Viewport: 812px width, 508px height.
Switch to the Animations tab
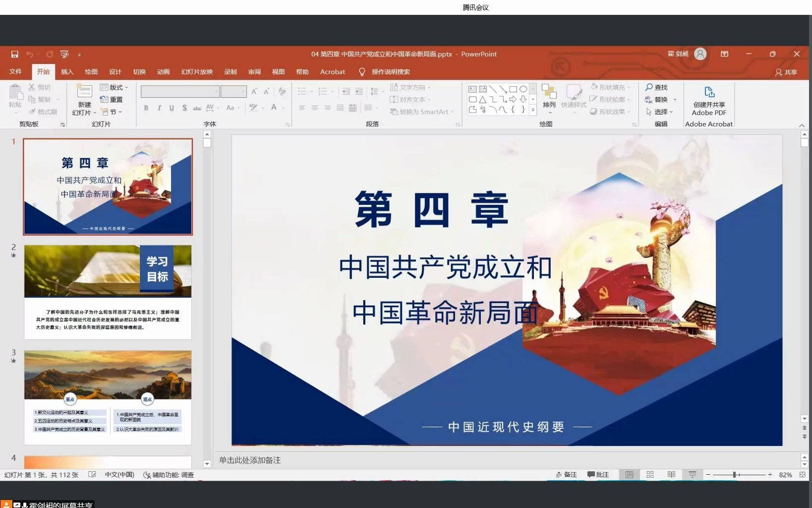pos(163,71)
